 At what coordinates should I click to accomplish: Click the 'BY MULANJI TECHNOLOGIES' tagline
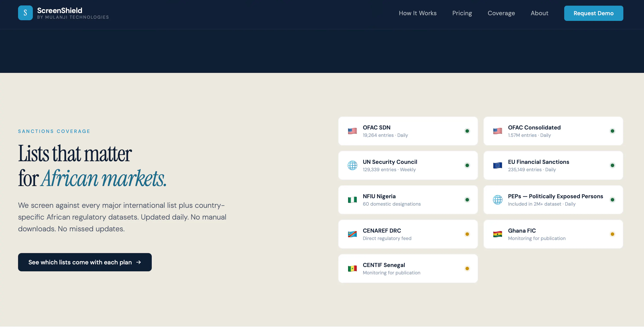73,17
